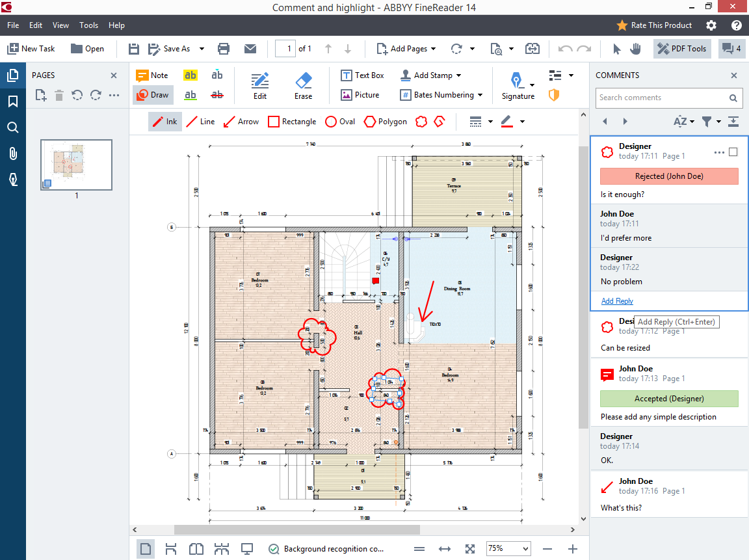Tick the checkbox on Designer's comment
Viewport: 749px width, 560px height.
pyautogui.click(x=733, y=152)
